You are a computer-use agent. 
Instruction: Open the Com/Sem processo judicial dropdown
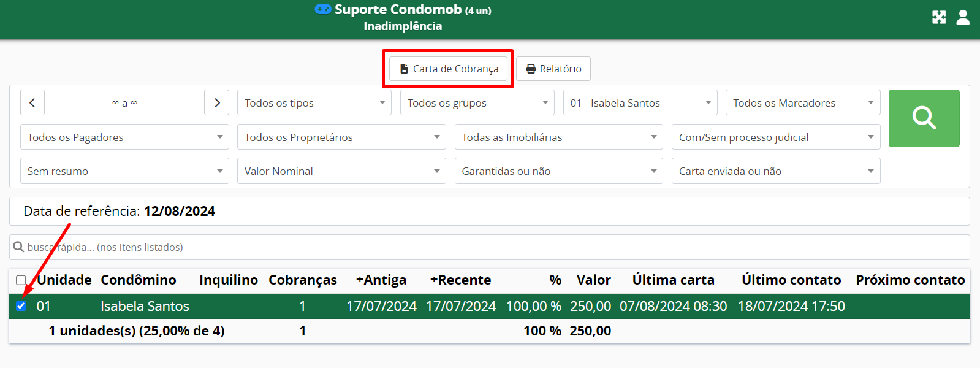(775, 137)
